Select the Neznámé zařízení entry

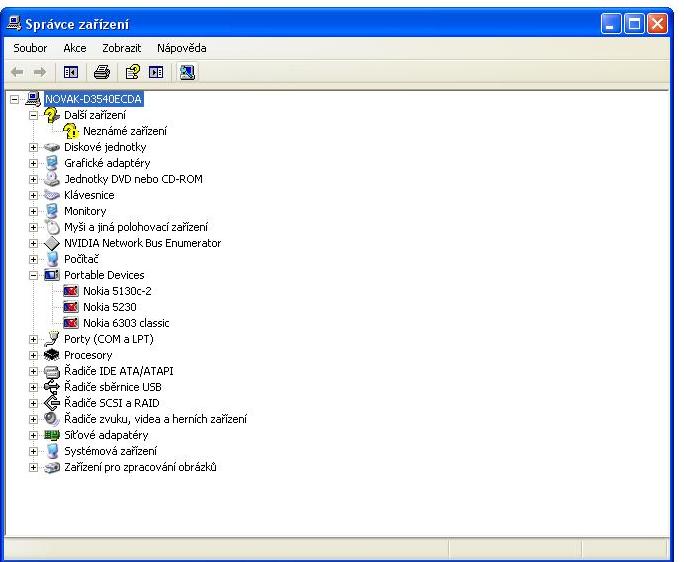125,131
